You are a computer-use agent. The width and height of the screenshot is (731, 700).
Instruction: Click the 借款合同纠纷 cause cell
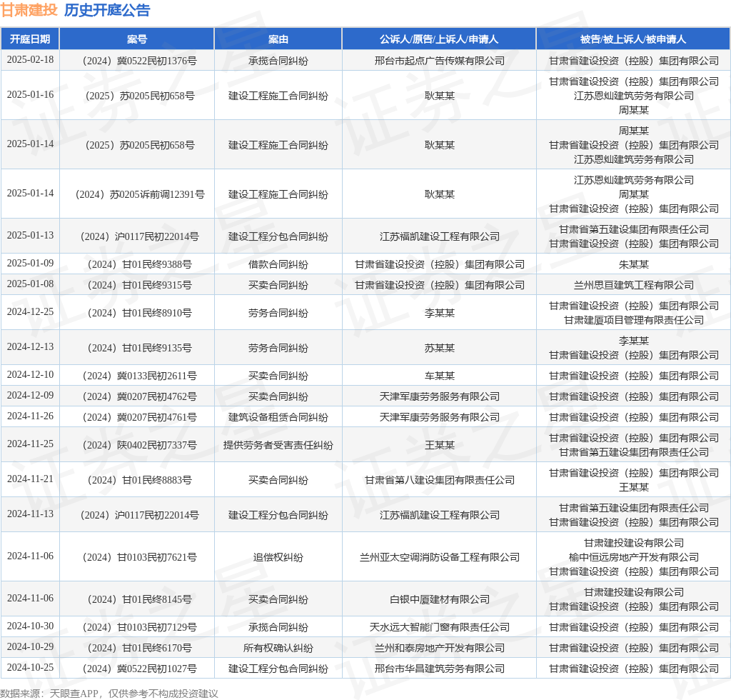[x=278, y=265]
